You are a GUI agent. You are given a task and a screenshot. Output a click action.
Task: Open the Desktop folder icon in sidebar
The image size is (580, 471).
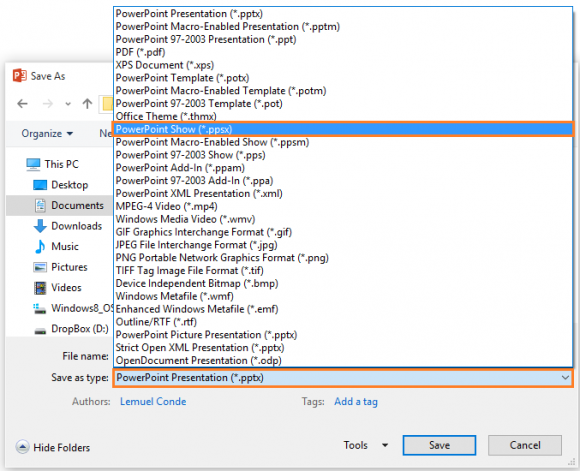40,185
